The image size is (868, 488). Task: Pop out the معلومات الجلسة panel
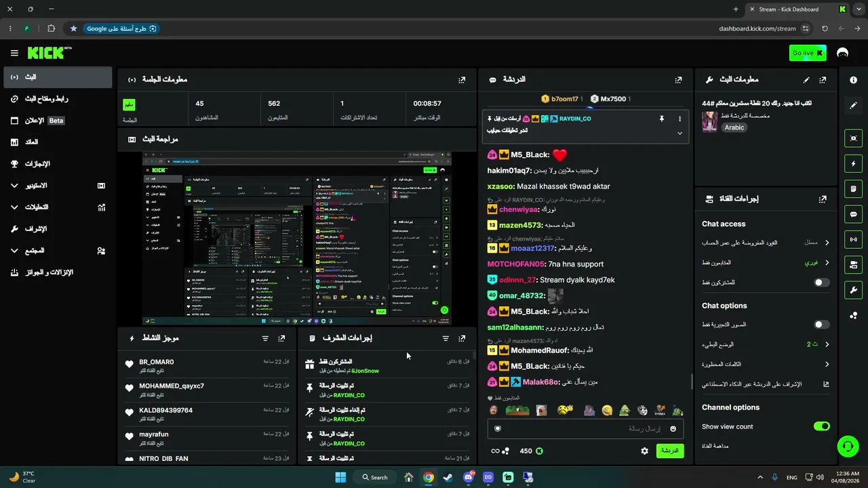(462, 80)
